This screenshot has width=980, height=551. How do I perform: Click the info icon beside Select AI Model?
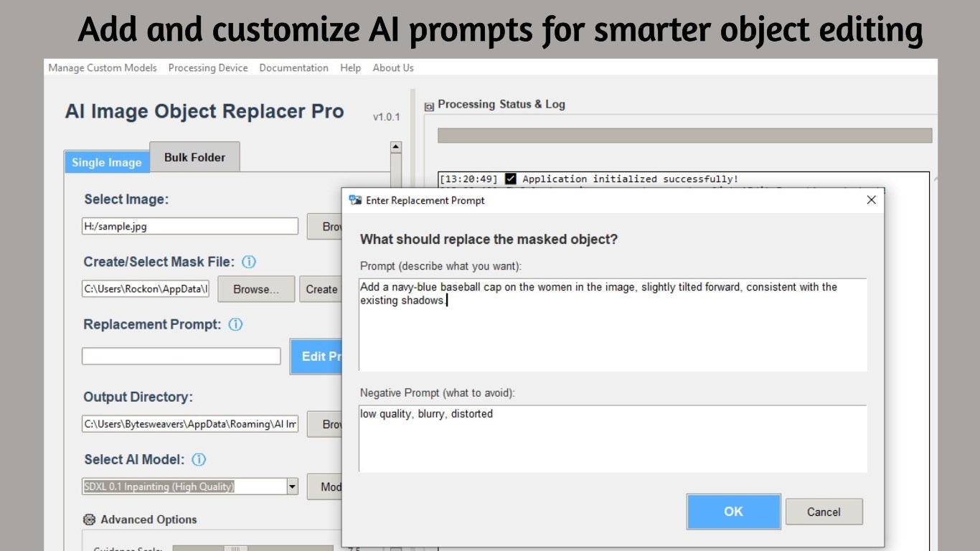point(199,459)
